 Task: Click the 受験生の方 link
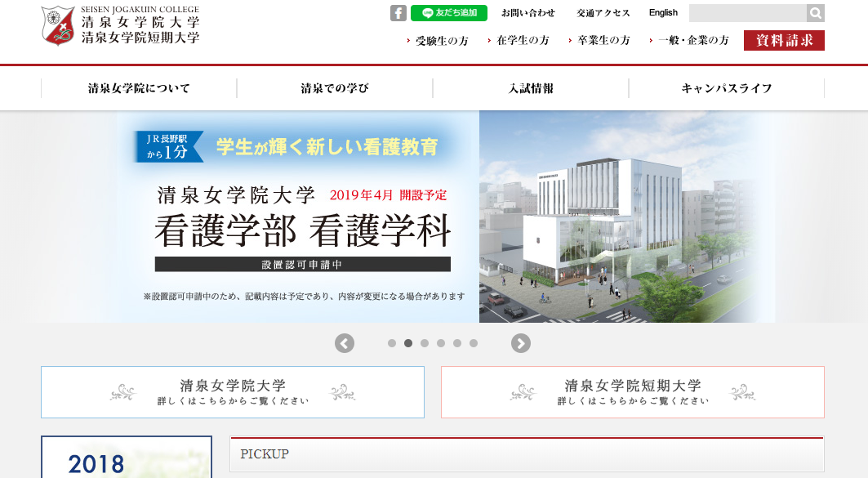(x=441, y=40)
